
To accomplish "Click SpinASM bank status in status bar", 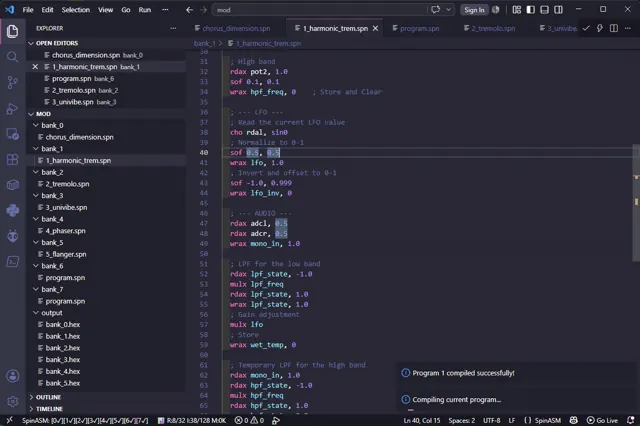I will coord(85,420).
